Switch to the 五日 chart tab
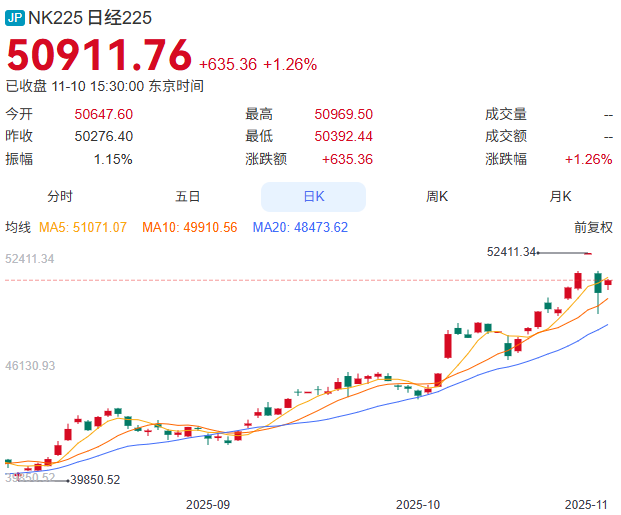This screenshot has width=621, height=515. click(x=187, y=197)
